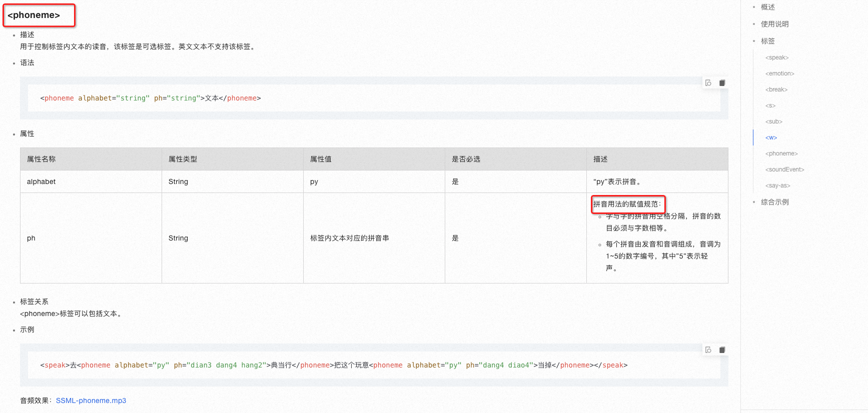The height and width of the screenshot is (413, 868).
Task: Copy the speak example code block
Action: click(722, 350)
